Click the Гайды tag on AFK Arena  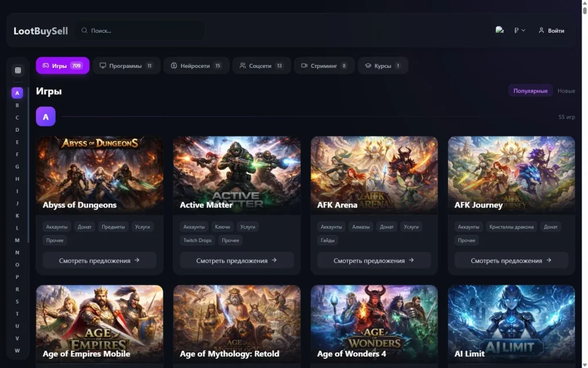pos(327,240)
